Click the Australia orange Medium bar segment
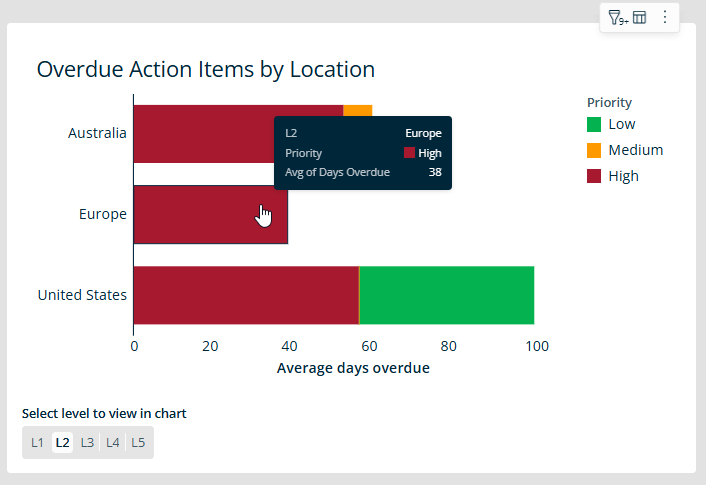The width and height of the screenshot is (706, 485). (358, 111)
